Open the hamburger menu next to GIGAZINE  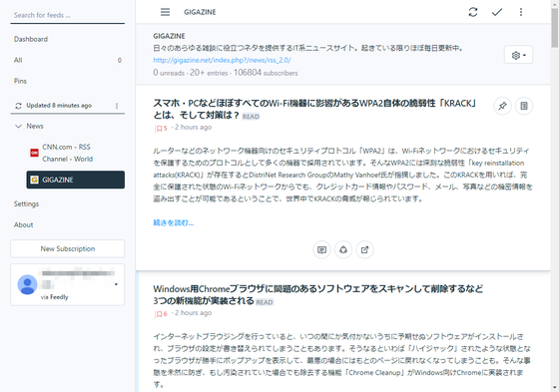click(x=165, y=12)
